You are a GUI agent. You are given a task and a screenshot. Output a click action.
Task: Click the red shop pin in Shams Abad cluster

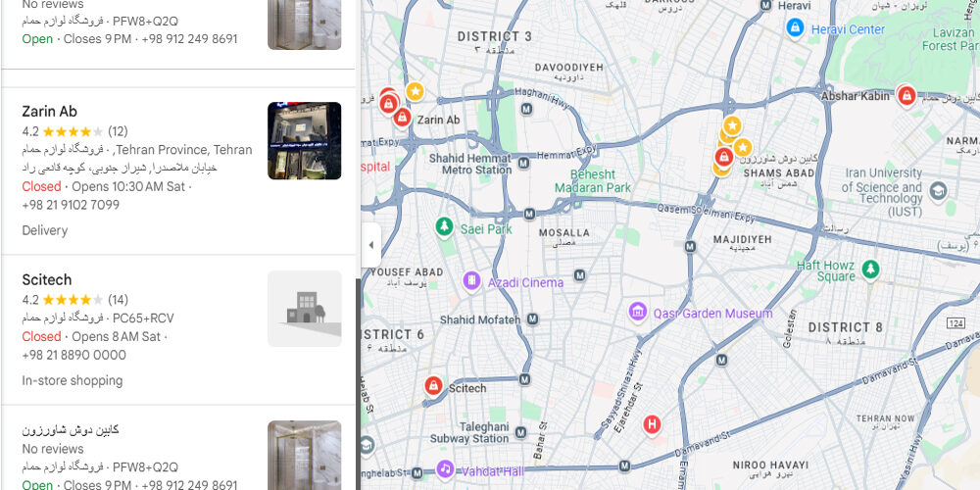(724, 156)
